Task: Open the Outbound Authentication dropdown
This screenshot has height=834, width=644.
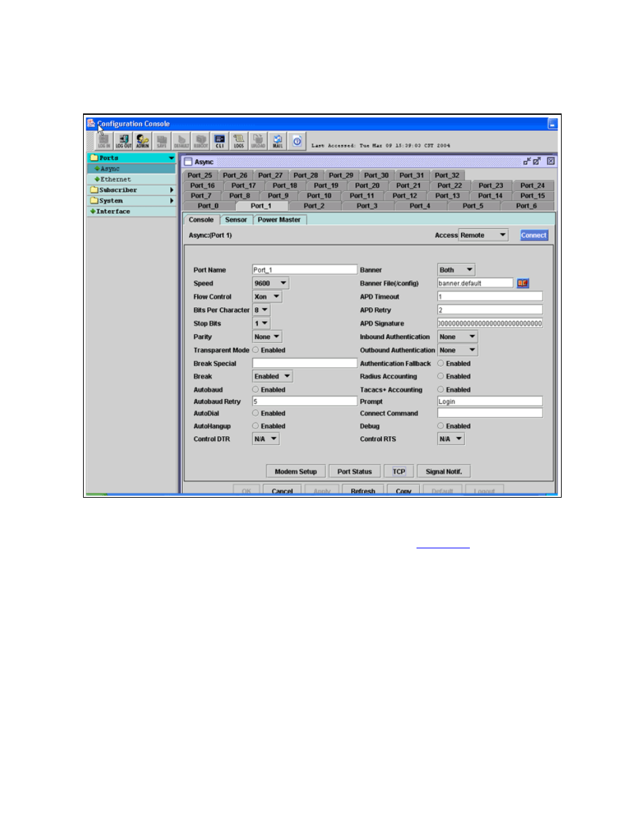Action: 458,350
